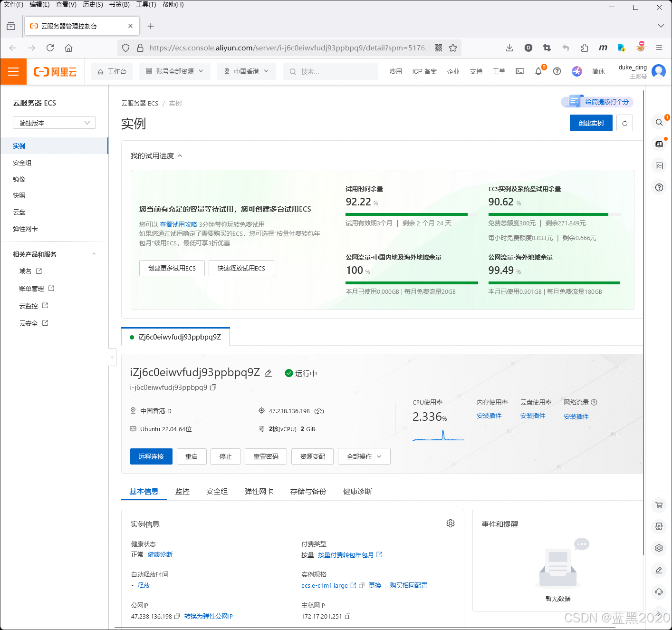Screen dimensions: 672x630
Task: Open the right sidebar shopping cart
Action: (659, 505)
